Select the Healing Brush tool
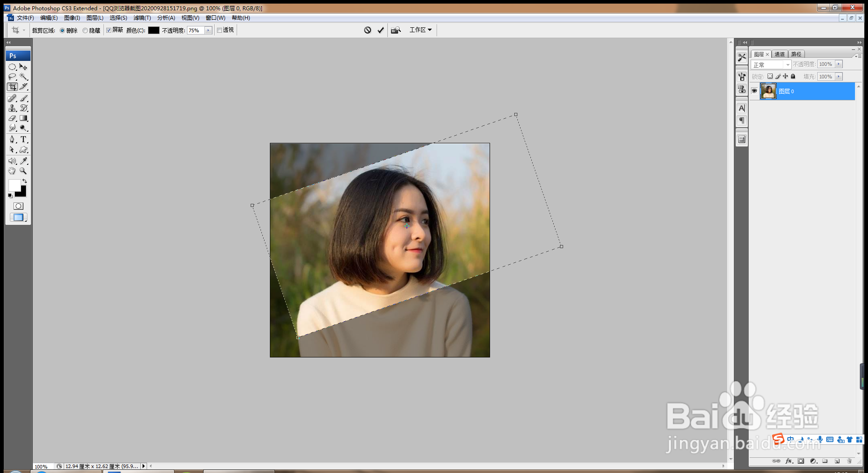 point(12,98)
